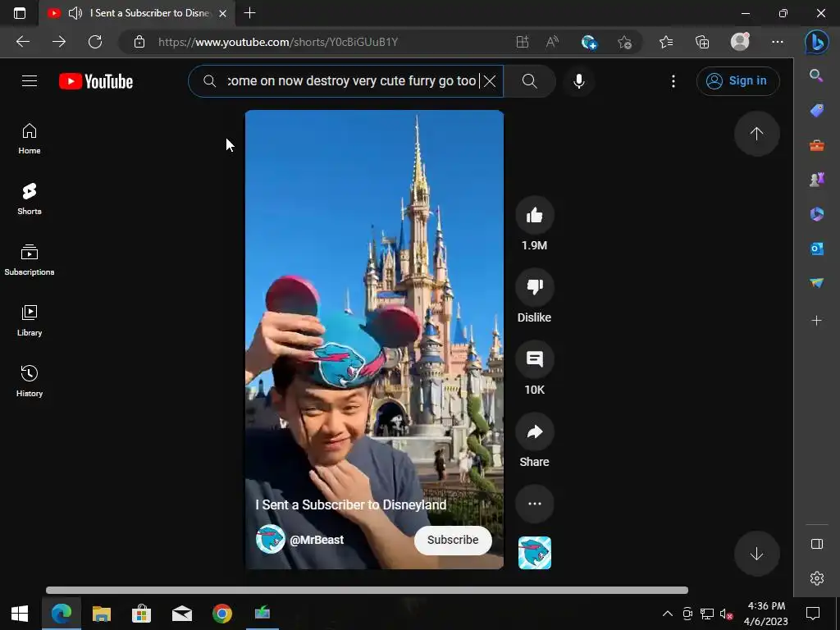The image size is (840, 630).
Task: Like this Short
Action: pos(534,216)
